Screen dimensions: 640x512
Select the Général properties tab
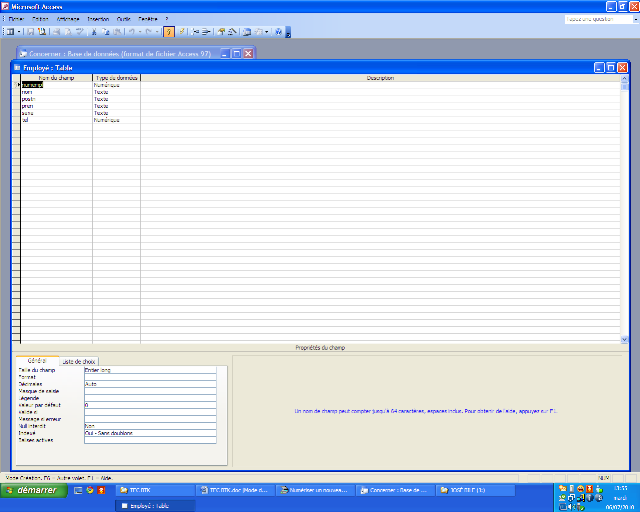click(x=36, y=361)
